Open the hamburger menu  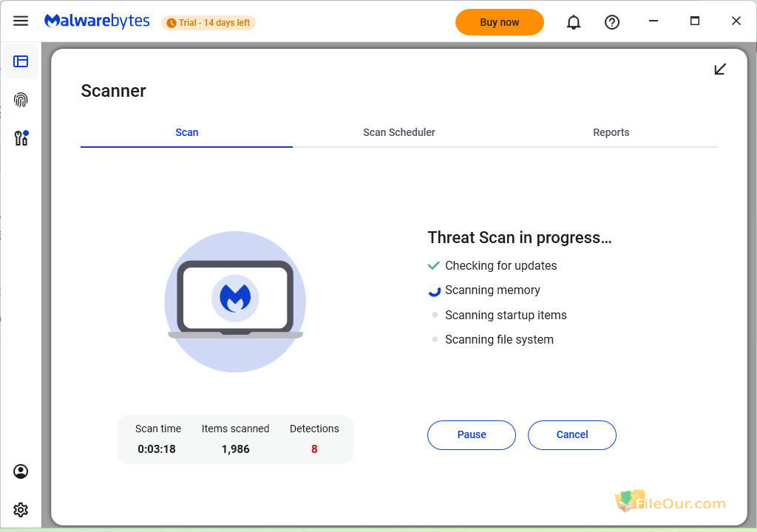tap(21, 21)
